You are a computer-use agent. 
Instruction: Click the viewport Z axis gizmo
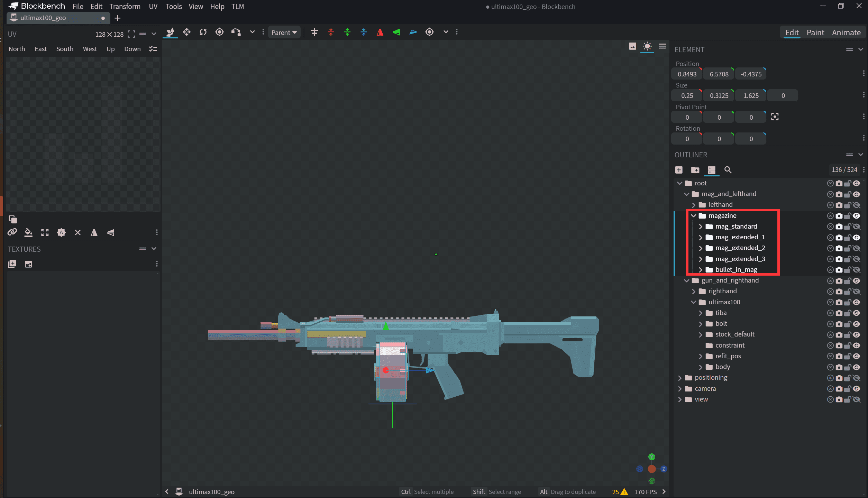(x=664, y=469)
